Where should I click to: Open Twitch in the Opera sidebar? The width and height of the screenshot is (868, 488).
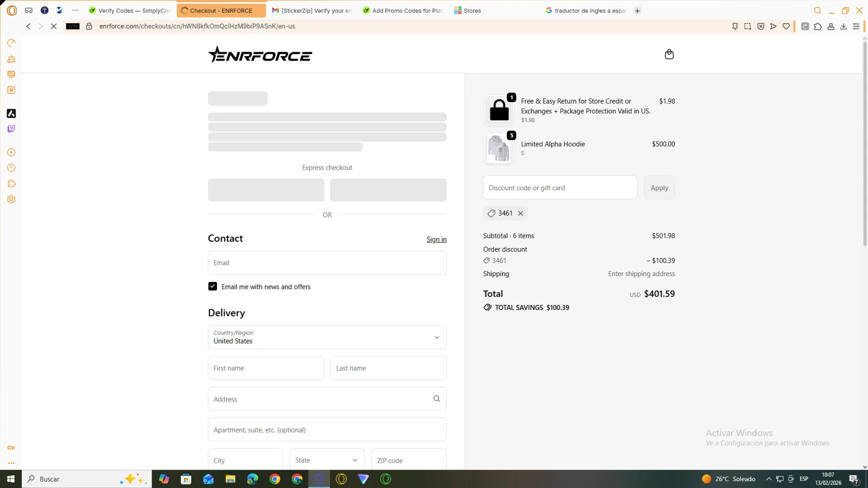pos(11,129)
